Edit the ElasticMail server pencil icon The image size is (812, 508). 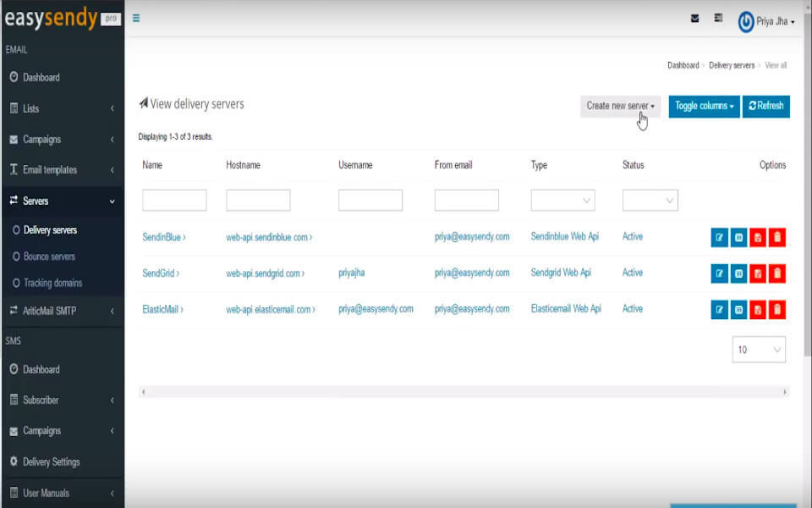point(719,310)
